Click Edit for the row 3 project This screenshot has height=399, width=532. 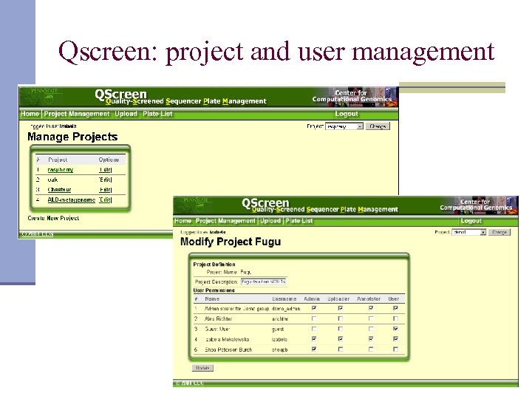click(x=105, y=190)
